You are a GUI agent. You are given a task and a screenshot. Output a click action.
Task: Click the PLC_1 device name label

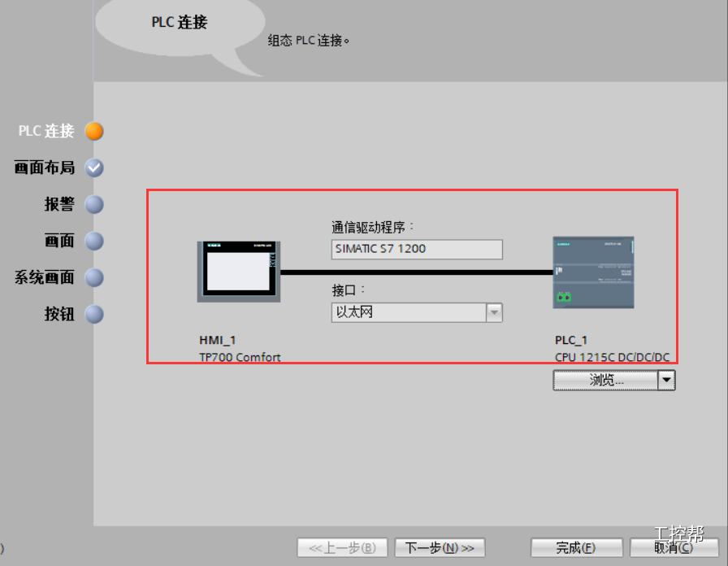(571, 340)
